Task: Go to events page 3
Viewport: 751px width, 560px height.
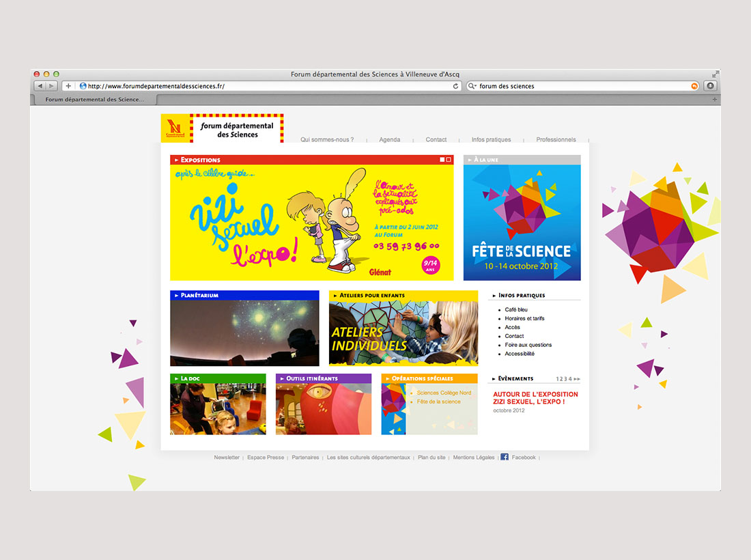Action: 566,379
